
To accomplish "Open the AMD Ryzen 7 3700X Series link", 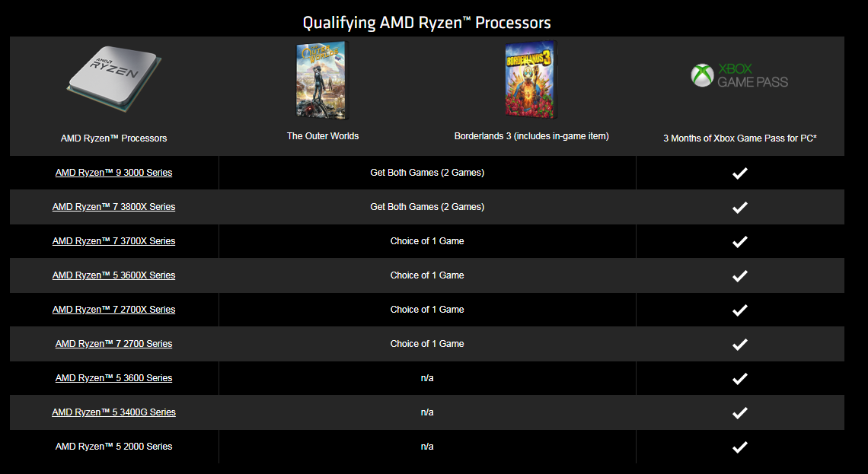I will coord(113,241).
